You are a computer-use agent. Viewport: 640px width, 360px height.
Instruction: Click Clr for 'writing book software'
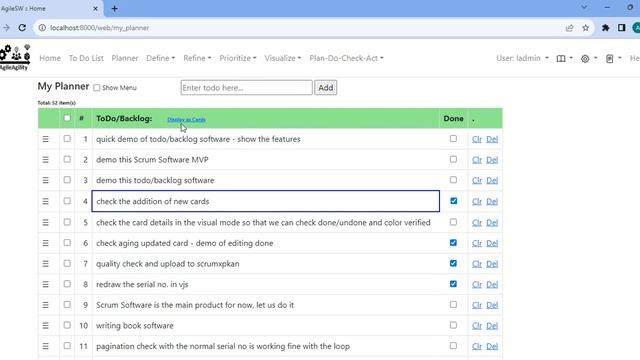point(477,326)
